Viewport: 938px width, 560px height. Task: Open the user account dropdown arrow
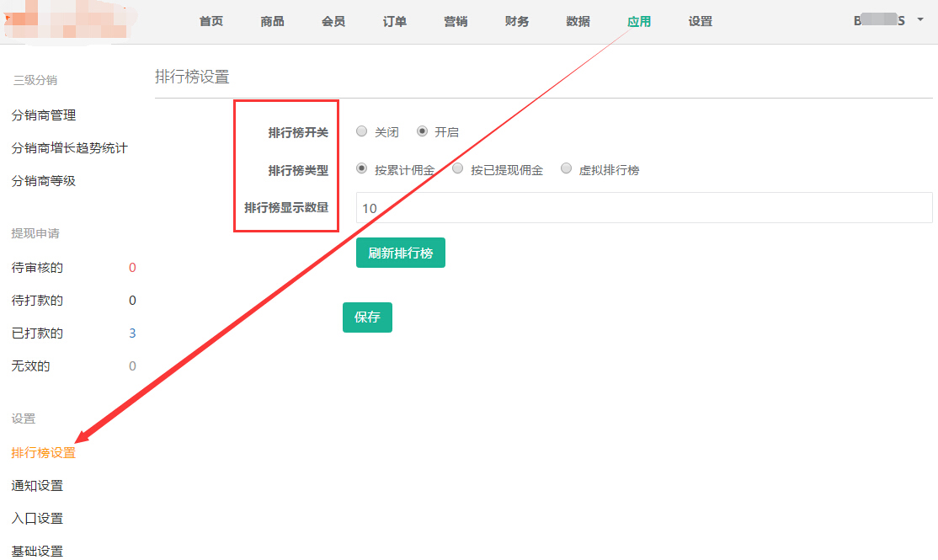(x=920, y=20)
